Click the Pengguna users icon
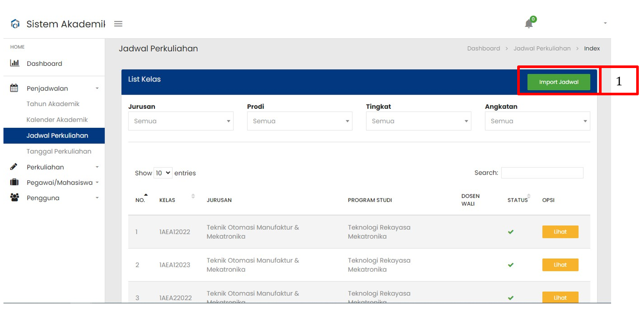This screenshot has width=644, height=315. pyautogui.click(x=15, y=198)
